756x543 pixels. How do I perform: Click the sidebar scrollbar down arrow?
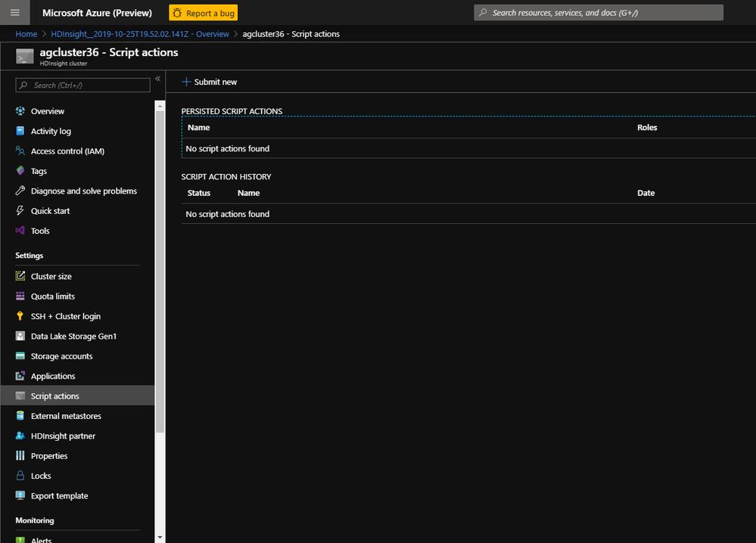tap(160, 537)
